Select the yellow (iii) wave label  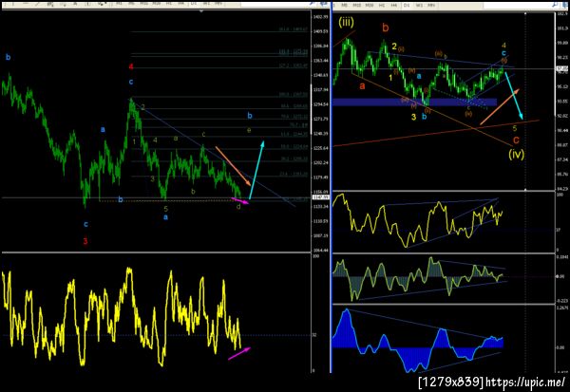click(x=346, y=22)
